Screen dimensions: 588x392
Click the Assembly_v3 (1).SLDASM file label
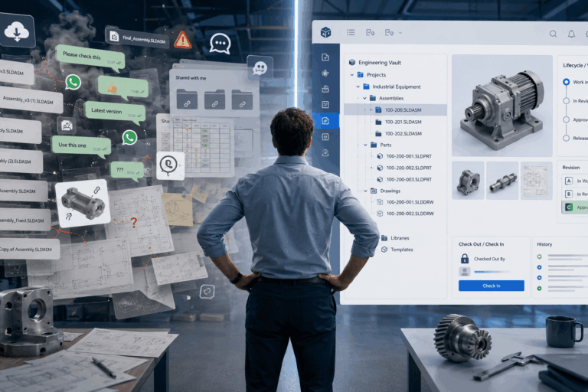pyautogui.click(x=28, y=100)
